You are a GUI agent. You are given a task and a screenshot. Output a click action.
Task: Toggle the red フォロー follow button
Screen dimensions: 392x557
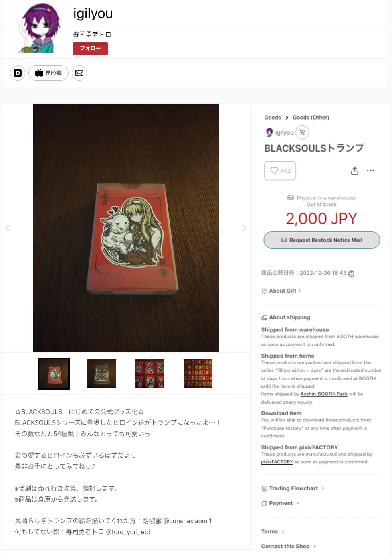click(x=90, y=48)
